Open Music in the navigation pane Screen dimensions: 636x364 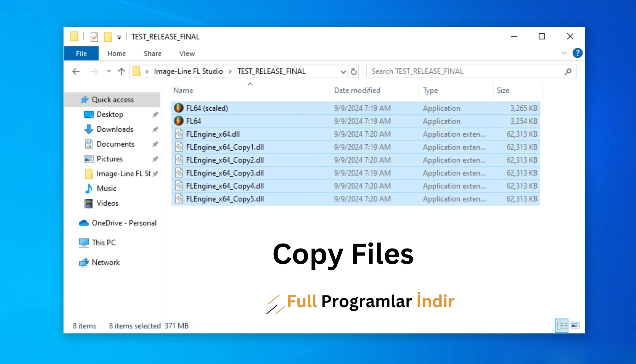[x=107, y=188]
